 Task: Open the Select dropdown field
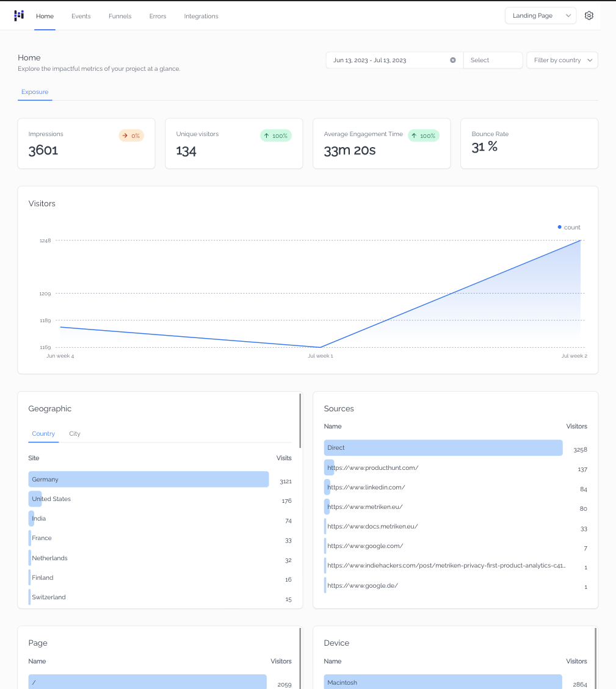click(493, 60)
